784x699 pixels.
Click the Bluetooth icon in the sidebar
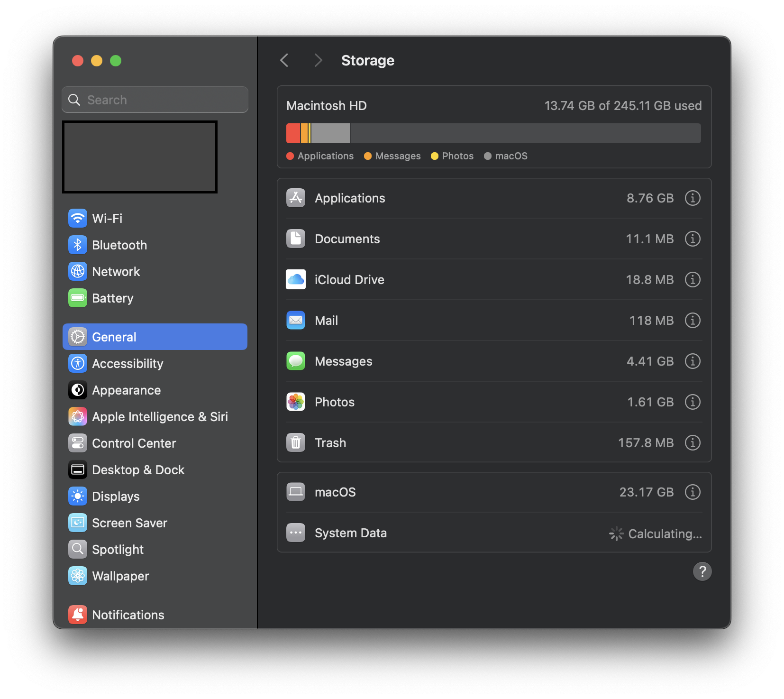point(78,245)
